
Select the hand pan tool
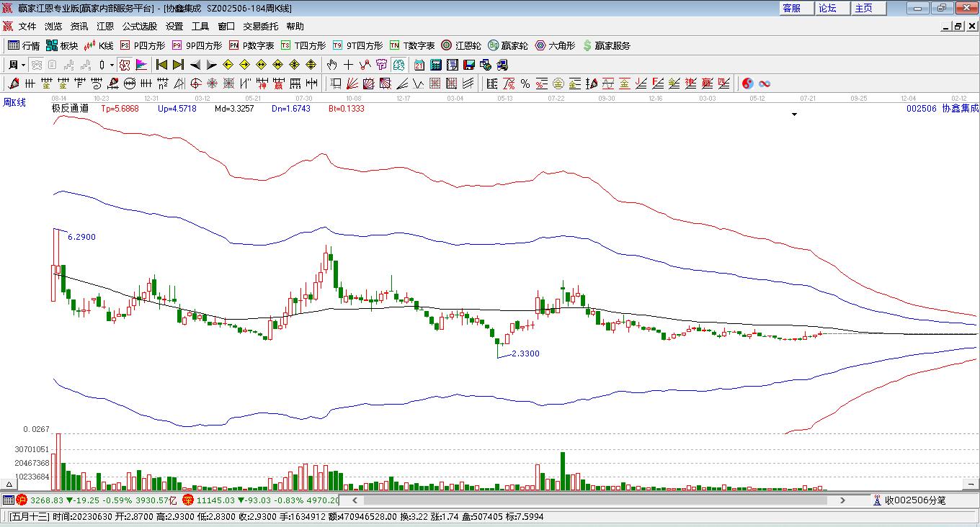click(331, 65)
